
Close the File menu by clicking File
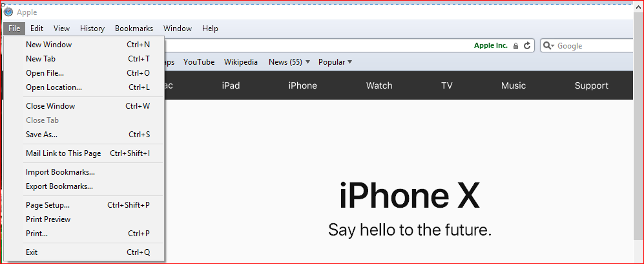click(x=14, y=28)
